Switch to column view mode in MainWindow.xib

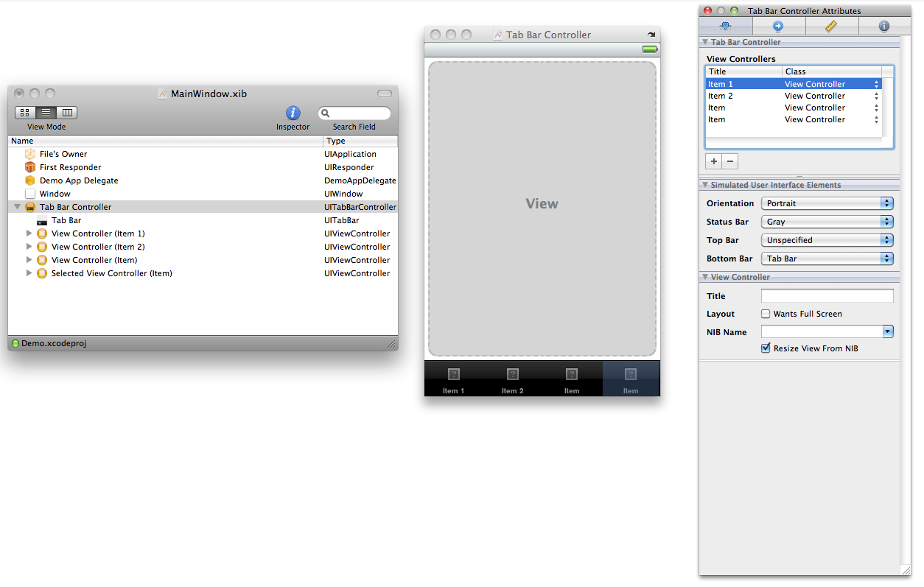(67, 112)
